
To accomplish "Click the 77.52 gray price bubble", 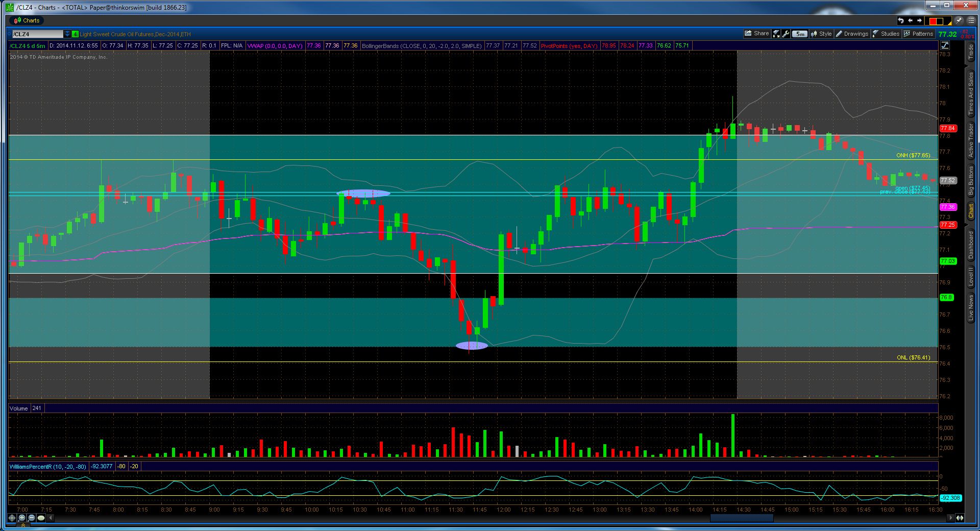I will point(948,180).
